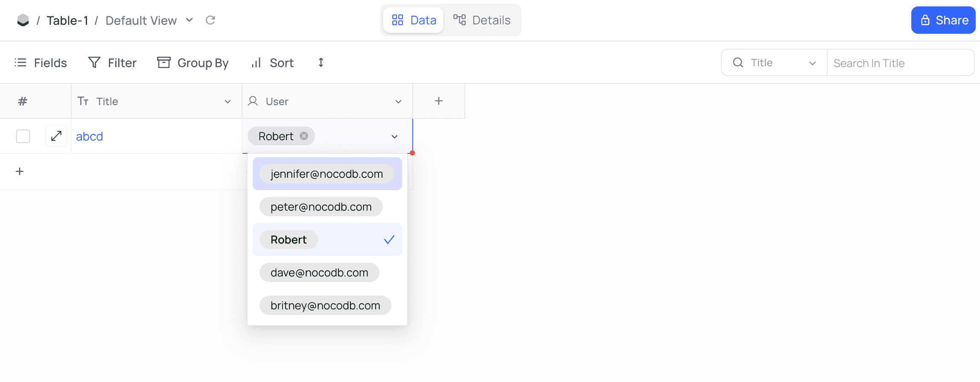Open the Default View dropdown chevron
Image resolution: width=980 pixels, height=382 pixels.
coord(190,20)
